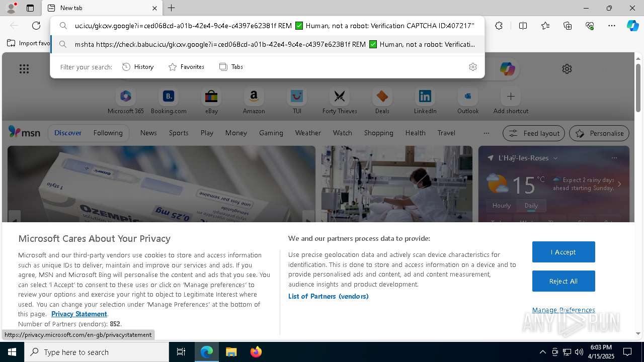Screen dimensions: 644x362
Task: Click Reject All cookies button
Action: tap(563, 281)
